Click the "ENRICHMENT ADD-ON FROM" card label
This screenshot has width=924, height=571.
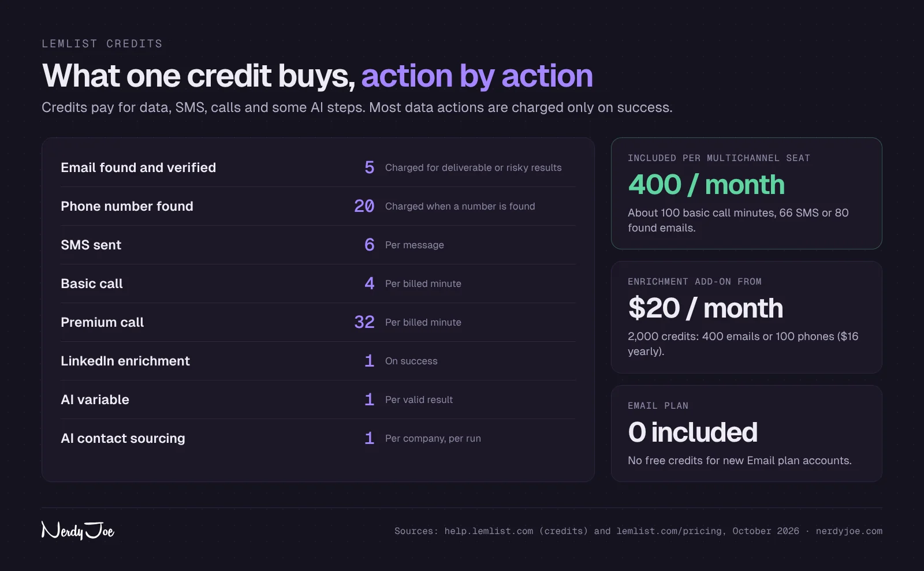click(x=695, y=282)
